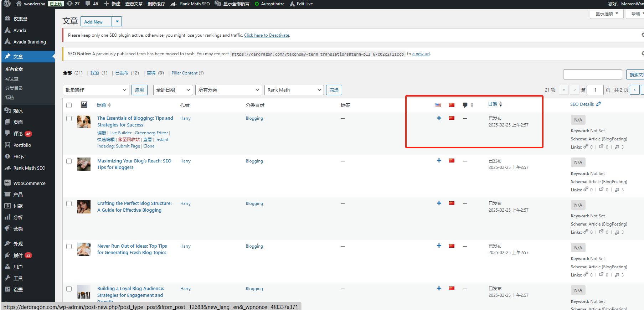
Task: Click the WordPress logo in admin bar
Action: click(x=7, y=4)
